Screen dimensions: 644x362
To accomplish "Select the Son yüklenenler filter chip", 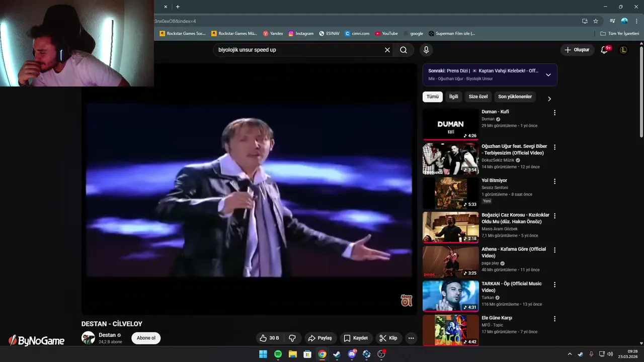I will 515,97.
